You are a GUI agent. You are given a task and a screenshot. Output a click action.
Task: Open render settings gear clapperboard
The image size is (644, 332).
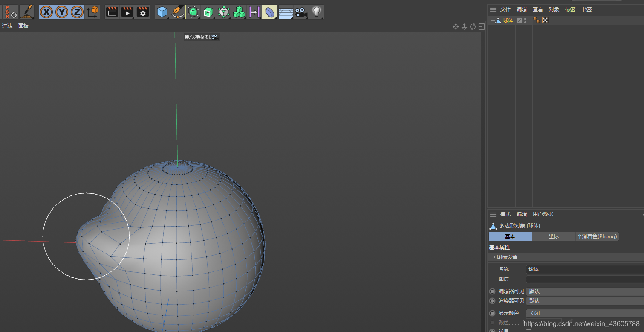pos(143,12)
